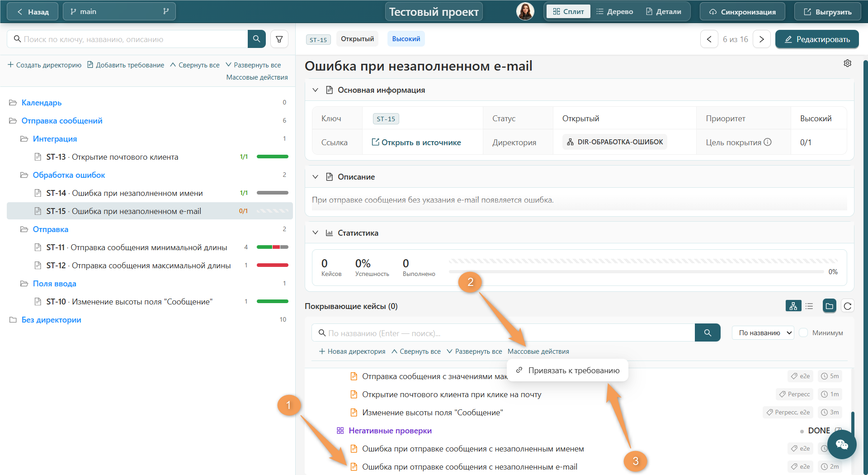Viewport: 868px width, 475px height.
Task: Choose Привязать к требованию menu item
Action: 567,370
